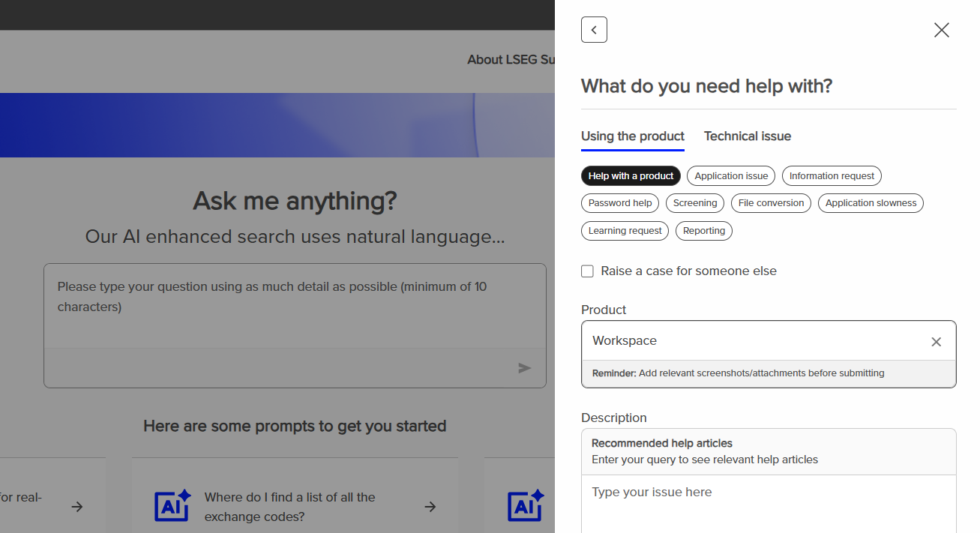Click into the Type your issue here field
Image resolution: width=980 pixels, height=533 pixels.
coord(769,504)
